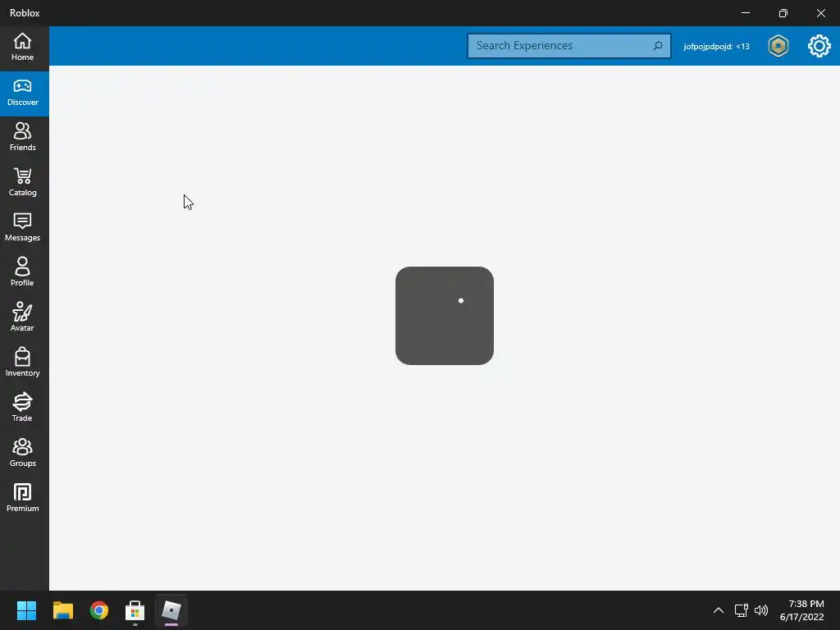Click the Roblox taskbar icon

tap(171, 610)
